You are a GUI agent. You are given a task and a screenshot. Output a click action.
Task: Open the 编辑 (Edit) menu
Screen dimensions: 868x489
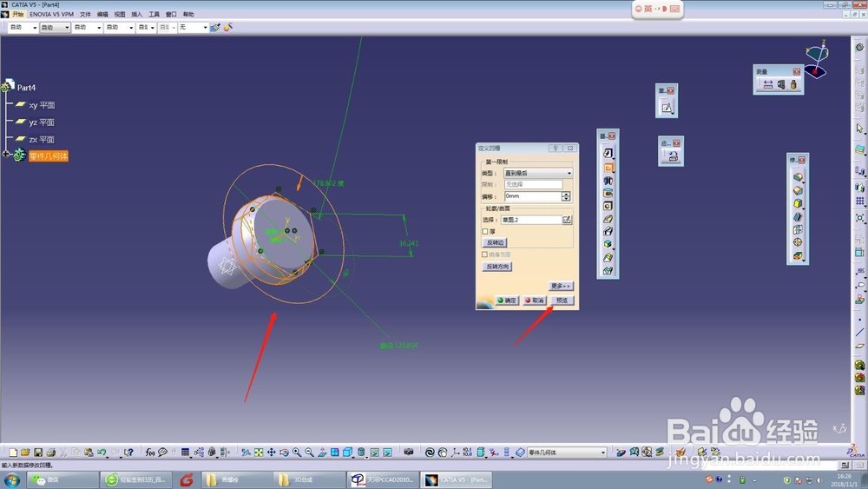[x=102, y=15]
